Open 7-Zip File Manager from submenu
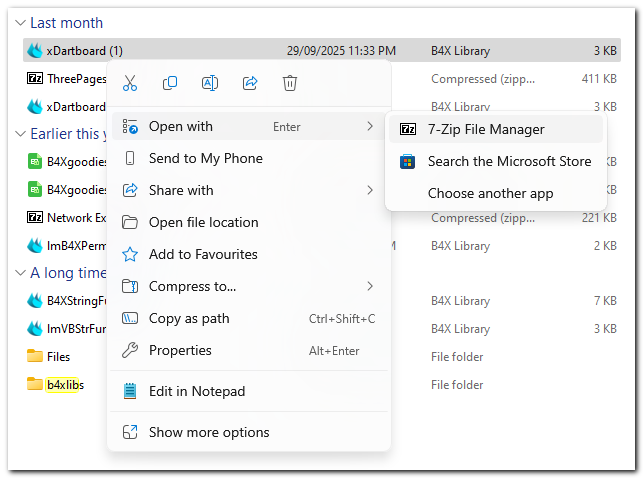The image size is (643, 478). click(x=486, y=129)
